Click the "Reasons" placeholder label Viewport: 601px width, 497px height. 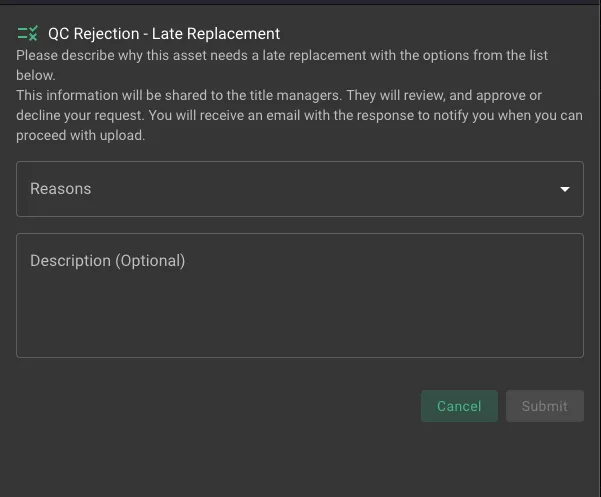[x=61, y=189]
